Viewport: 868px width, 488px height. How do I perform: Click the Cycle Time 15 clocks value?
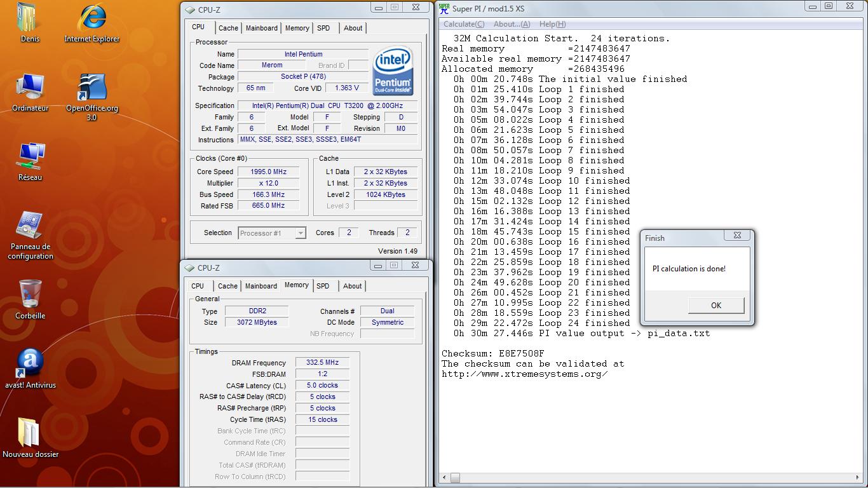pyautogui.click(x=322, y=419)
